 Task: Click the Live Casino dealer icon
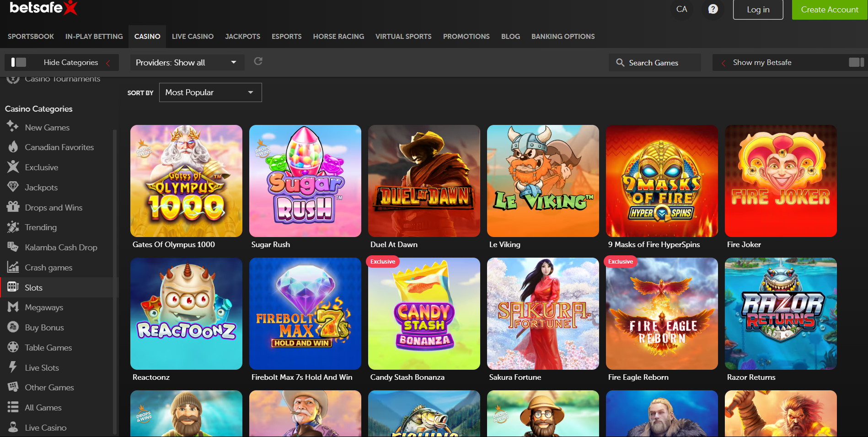(x=13, y=427)
